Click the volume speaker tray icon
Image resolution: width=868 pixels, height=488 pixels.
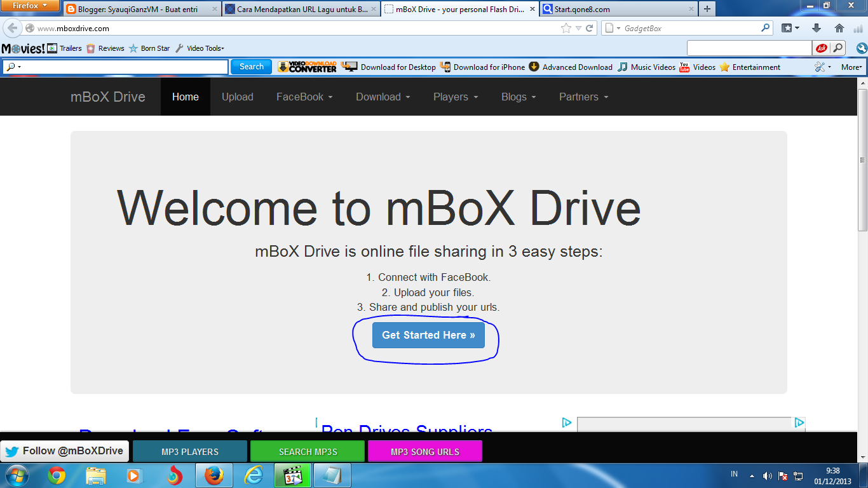pos(768,475)
